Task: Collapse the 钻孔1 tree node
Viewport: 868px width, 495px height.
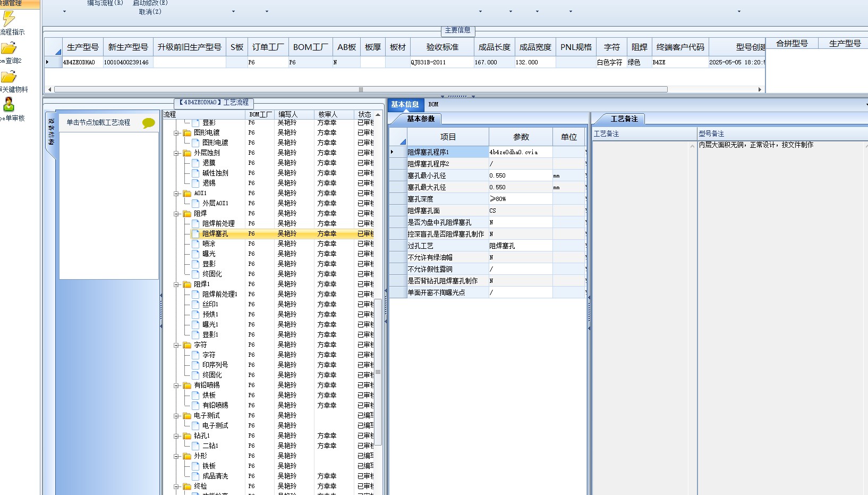Action: 176,436
